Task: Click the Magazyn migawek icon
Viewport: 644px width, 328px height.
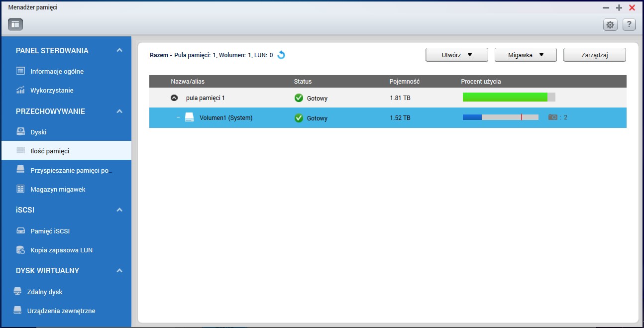Action: point(20,189)
